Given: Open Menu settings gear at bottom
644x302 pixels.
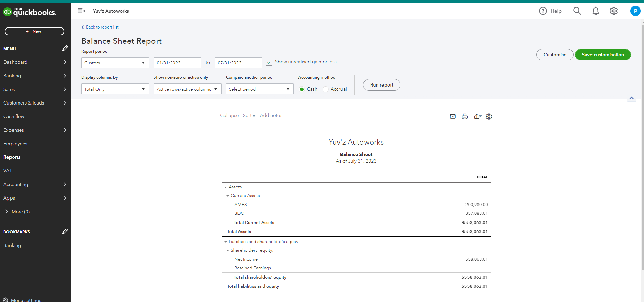Looking at the screenshot, I should [x=5, y=300].
